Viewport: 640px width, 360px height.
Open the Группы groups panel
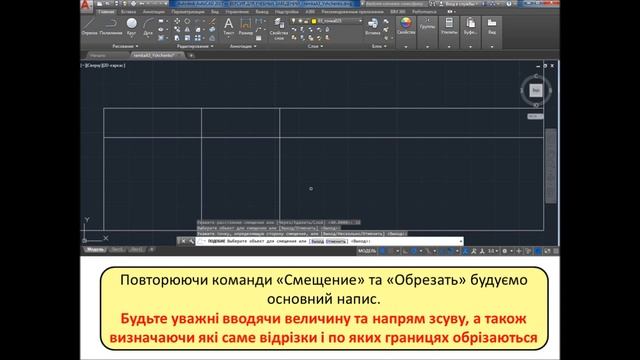tap(427, 32)
